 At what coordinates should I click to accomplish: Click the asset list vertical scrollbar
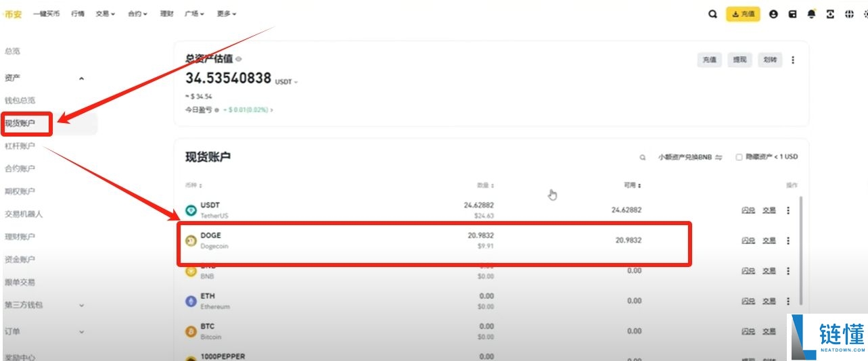coord(802,250)
